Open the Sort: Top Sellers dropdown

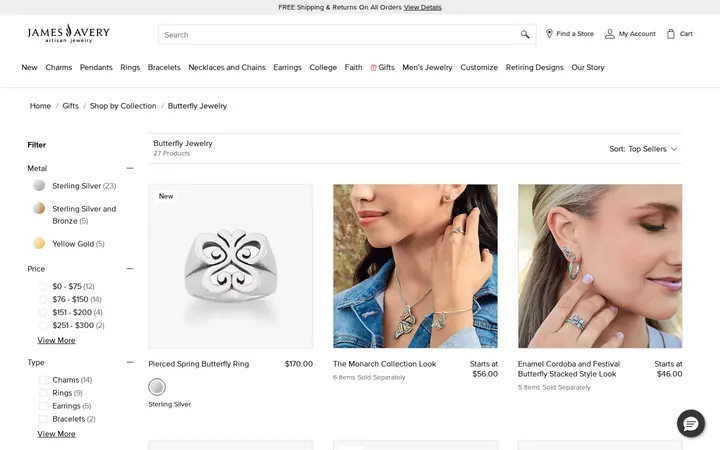point(643,149)
